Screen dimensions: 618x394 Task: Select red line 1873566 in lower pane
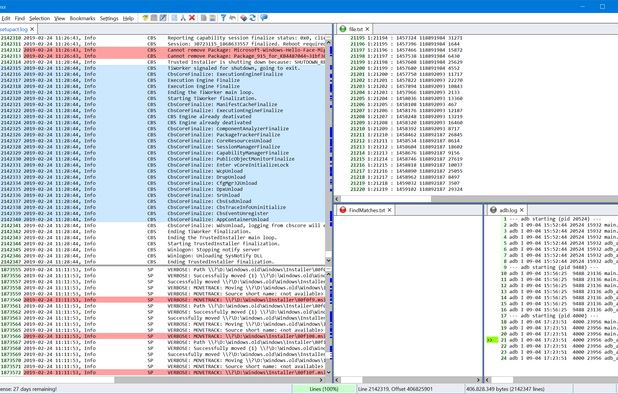click(x=163, y=336)
